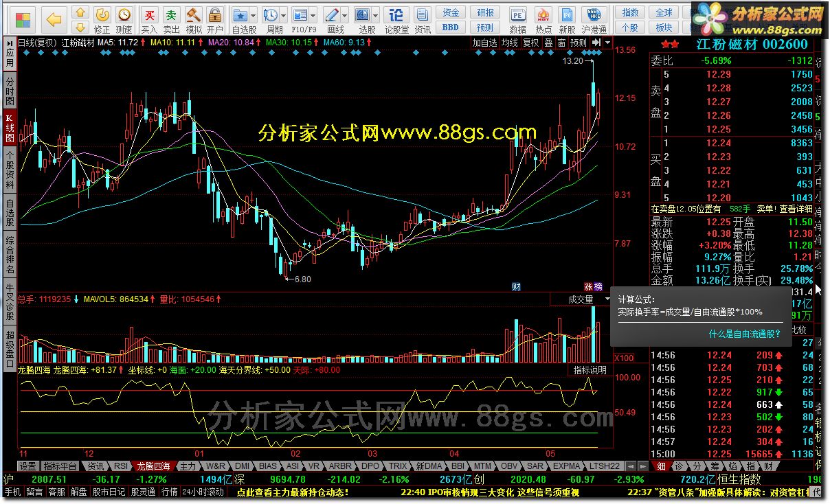Select the RSI indicator tab

(120, 466)
